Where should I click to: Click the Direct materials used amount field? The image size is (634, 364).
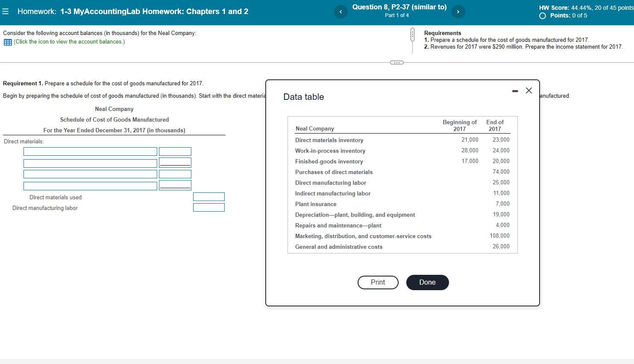[x=209, y=196]
